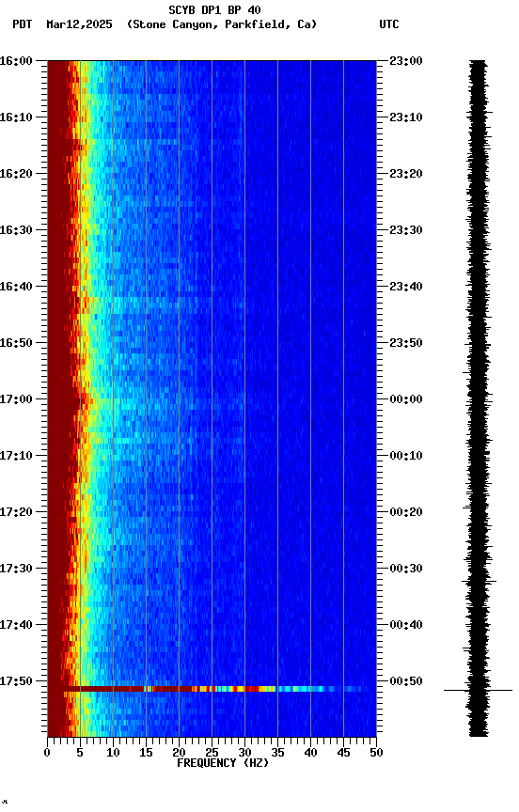519x812 pixels.
Task: Click the 16:30 PDT time label
Action: 16,230
